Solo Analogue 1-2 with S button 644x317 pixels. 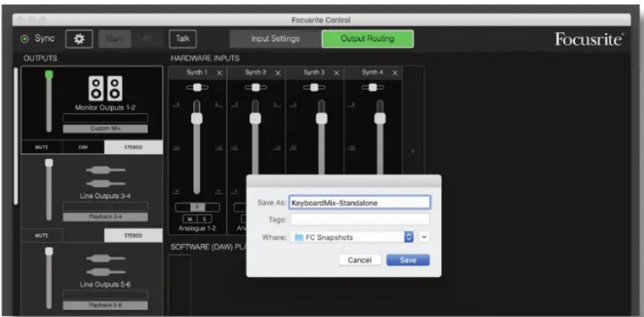click(203, 218)
